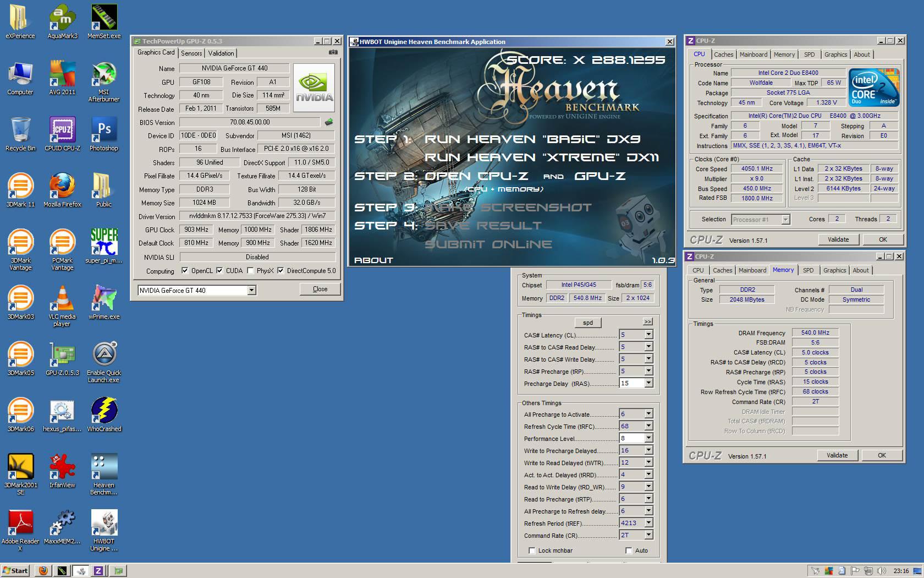
Task: Toggle DirectCompute 5.0 checkbox
Action: (280, 271)
